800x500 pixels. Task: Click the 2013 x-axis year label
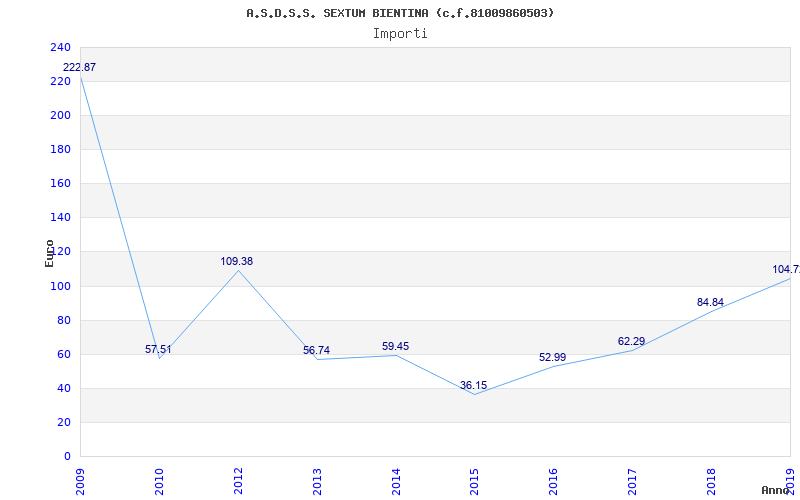[x=317, y=482]
